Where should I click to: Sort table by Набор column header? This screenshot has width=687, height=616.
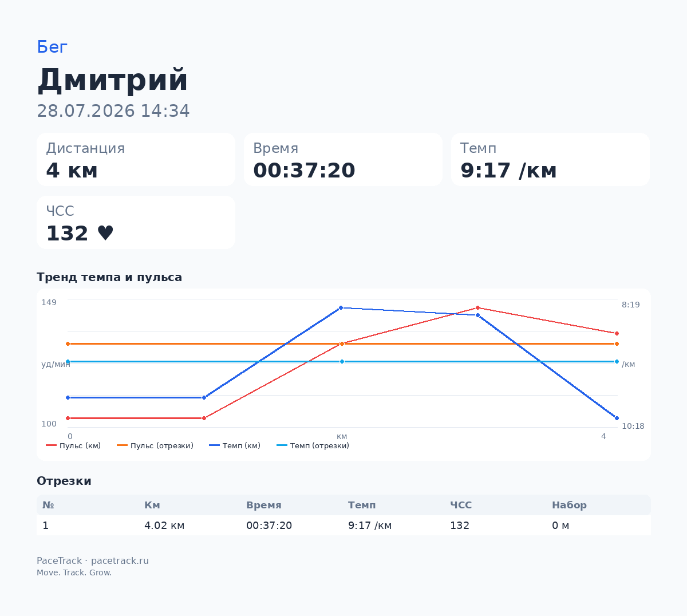[x=569, y=505]
